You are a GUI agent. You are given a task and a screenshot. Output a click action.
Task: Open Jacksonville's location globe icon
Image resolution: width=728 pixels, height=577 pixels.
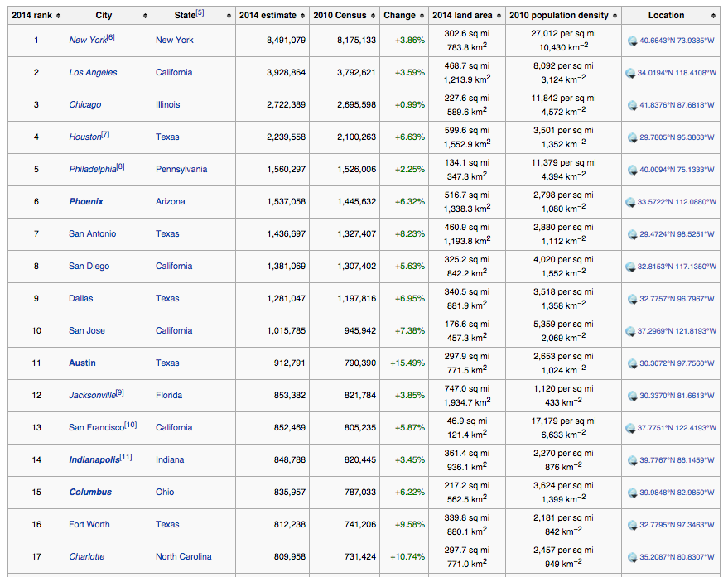633,395
